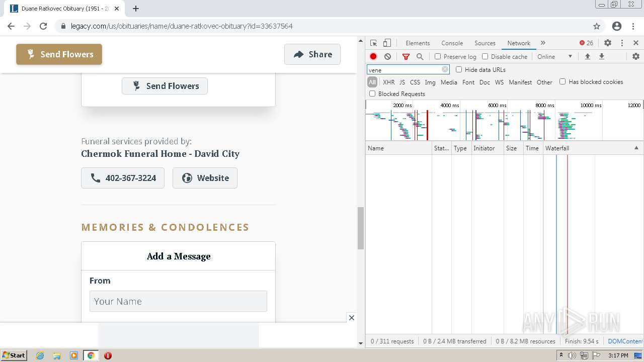644x362 pixels.
Task: Open Internet Explorer from taskbar
Action: (x=40, y=355)
